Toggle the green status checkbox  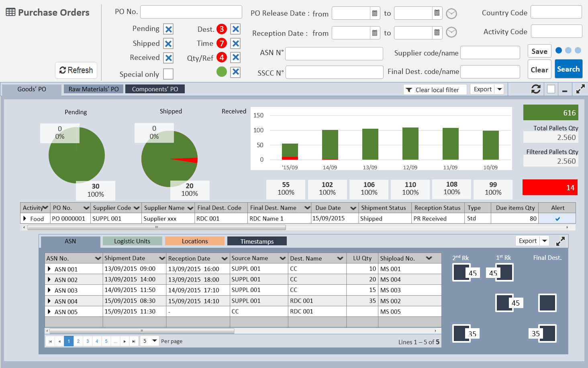coord(236,72)
